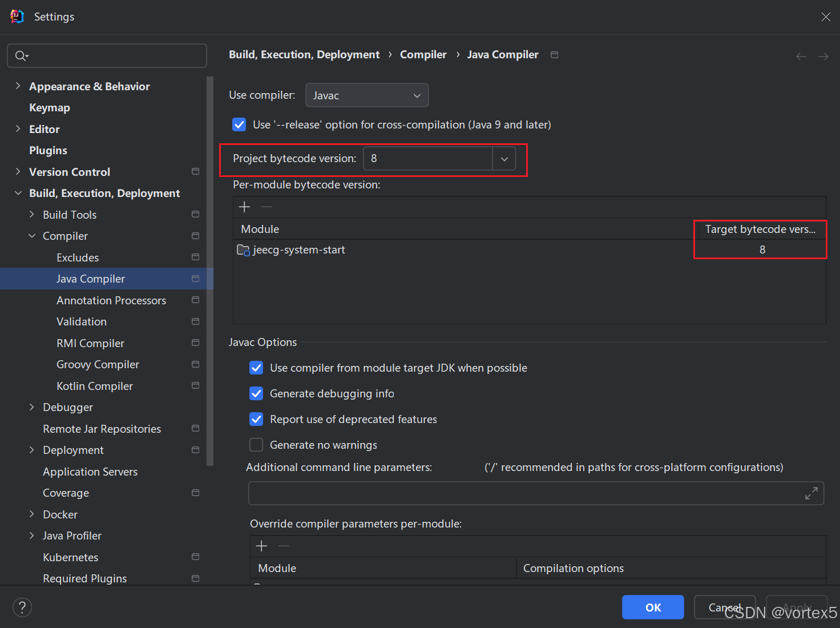Viewport: 840px width, 628px height.
Task: Open Application Servers settings
Action: coord(90,472)
